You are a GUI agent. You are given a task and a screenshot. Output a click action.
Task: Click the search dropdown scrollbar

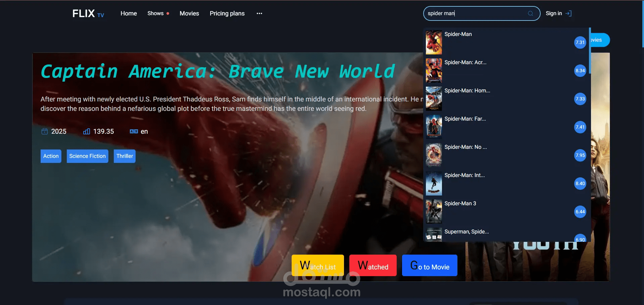(590, 50)
